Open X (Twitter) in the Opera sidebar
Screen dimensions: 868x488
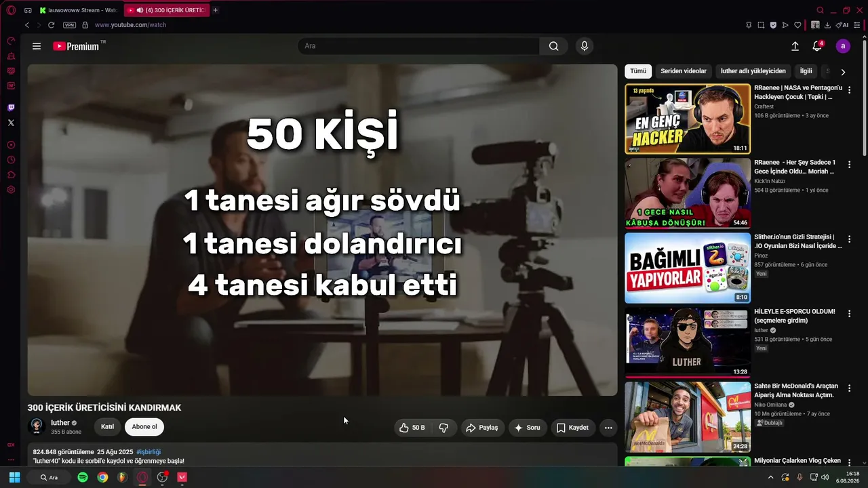coord(11,123)
